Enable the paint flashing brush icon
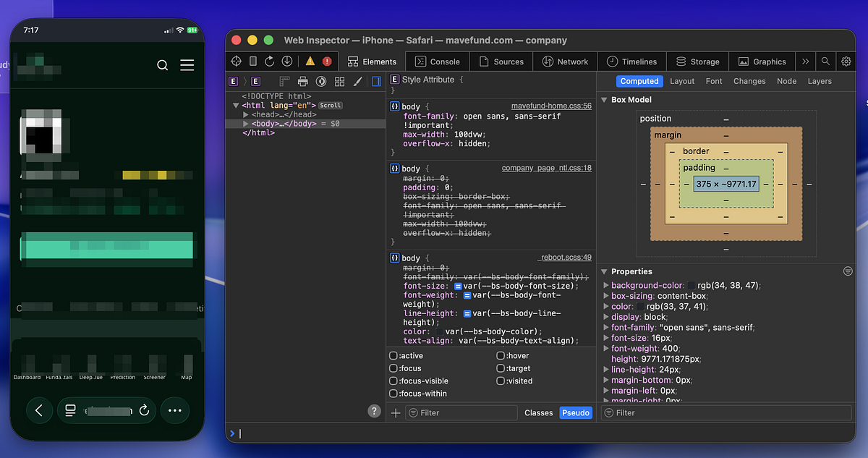Screen dimensions: 868x458 357,82
